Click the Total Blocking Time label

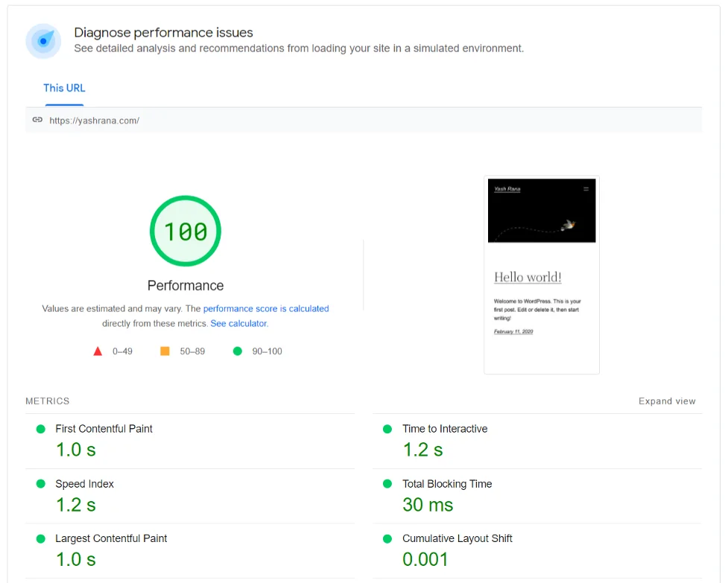pos(447,484)
